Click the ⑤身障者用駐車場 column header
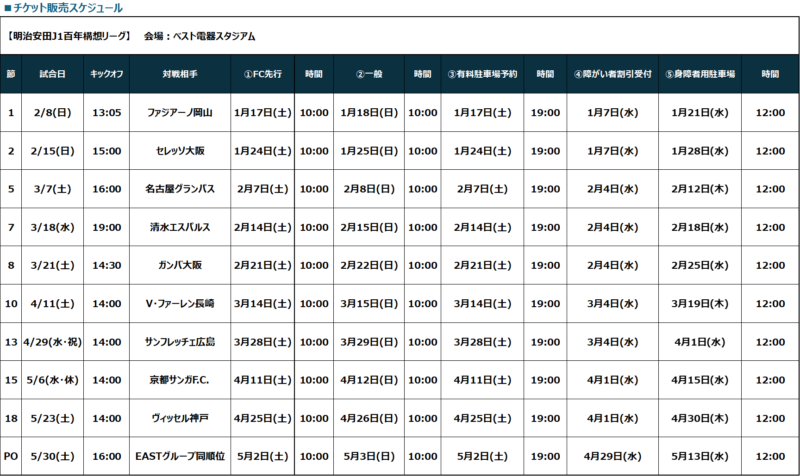 point(700,74)
